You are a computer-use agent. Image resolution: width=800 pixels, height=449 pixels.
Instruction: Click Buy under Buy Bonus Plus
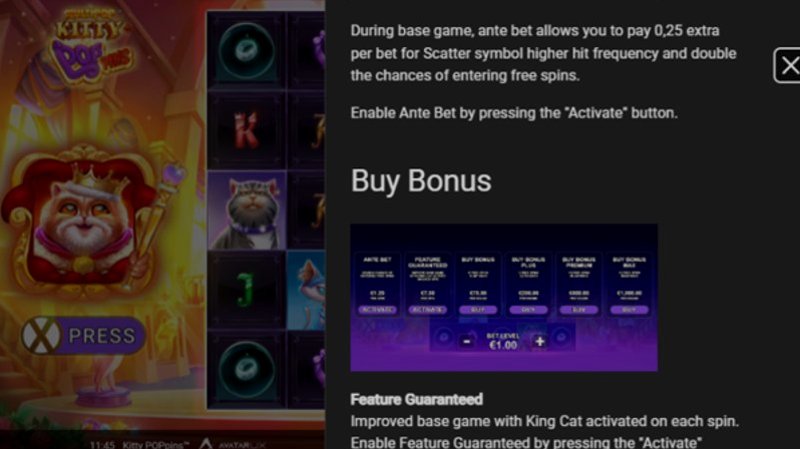[528, 310]
